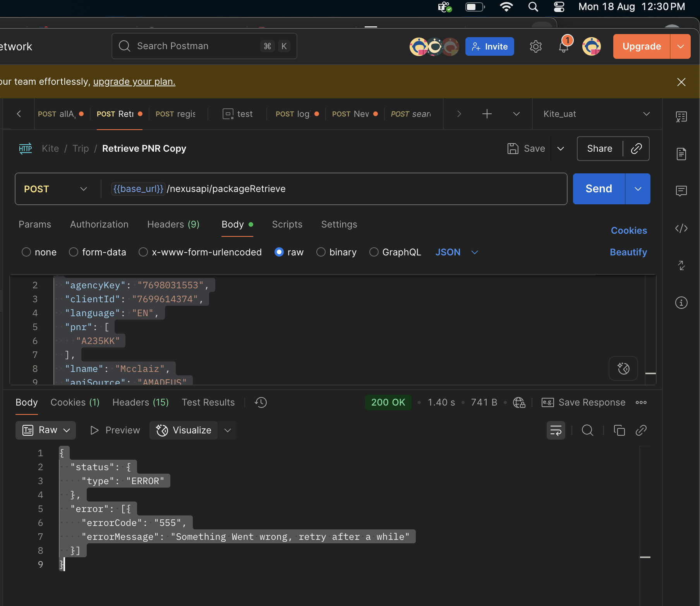The height and width of the screenshot is (606, 700).
Task: Open the JSON format dropdown
Action: point(456,252)
